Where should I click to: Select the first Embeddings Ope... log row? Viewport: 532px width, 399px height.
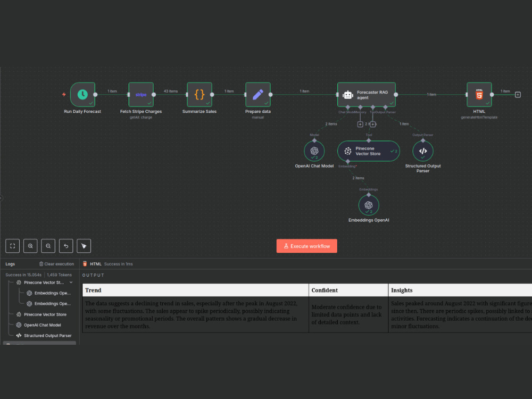[49, 293]
